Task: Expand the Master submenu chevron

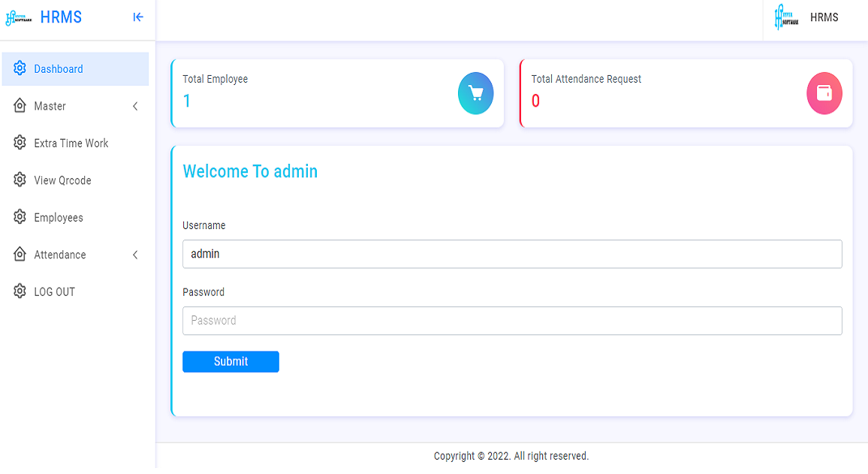Action: pos(135,107)
